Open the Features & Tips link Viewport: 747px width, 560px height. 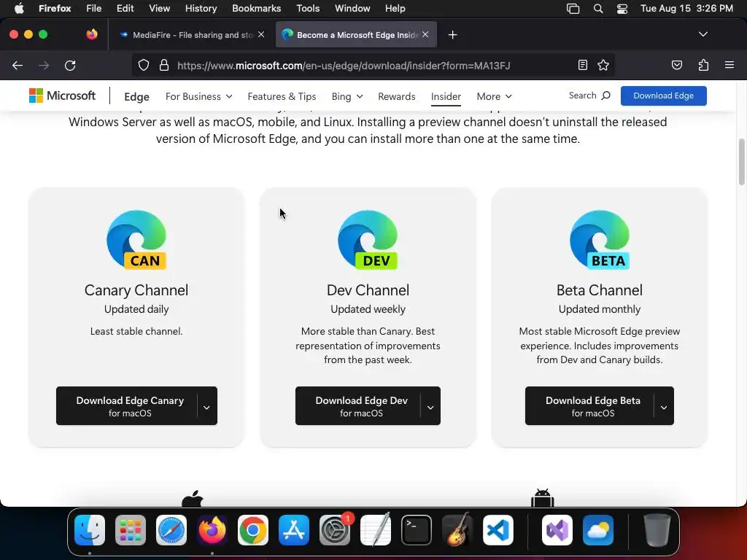(x=282, y=96)
